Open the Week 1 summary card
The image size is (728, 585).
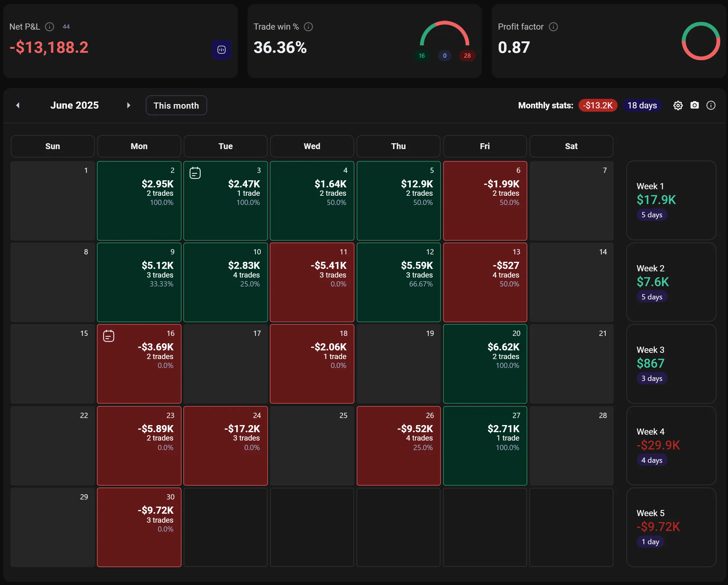coord(671,200)
